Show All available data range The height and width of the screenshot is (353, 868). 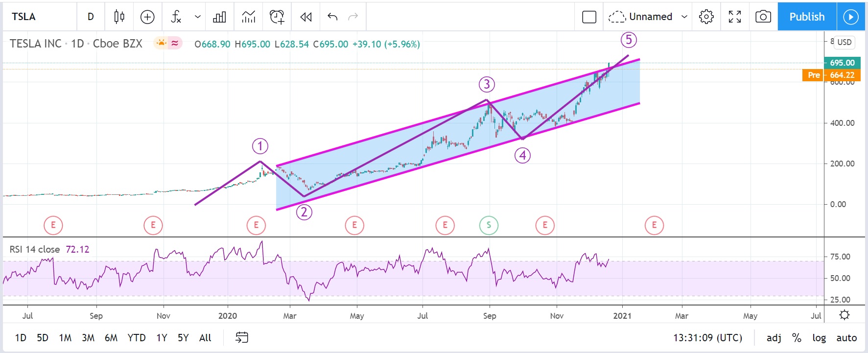(x=205, y=338)
